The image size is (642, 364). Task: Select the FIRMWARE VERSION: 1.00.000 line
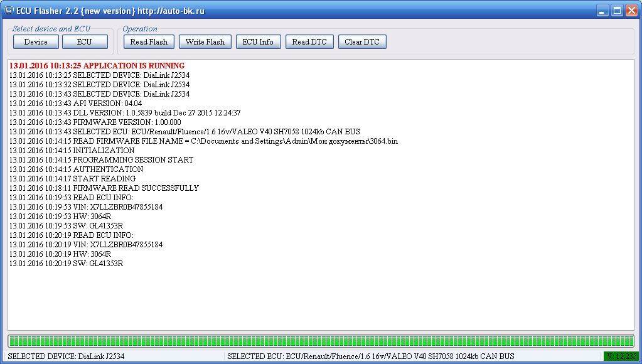coord(95,122)
